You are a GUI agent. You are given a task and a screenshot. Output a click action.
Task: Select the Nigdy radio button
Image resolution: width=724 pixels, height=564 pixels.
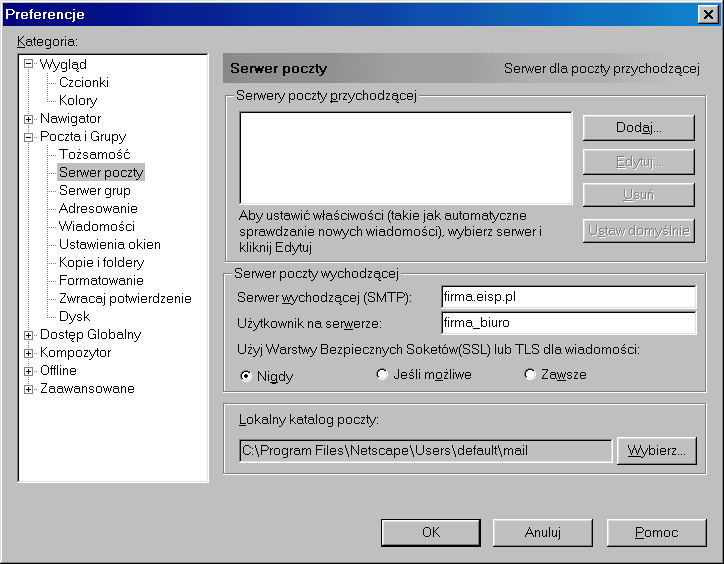(246, 375)
